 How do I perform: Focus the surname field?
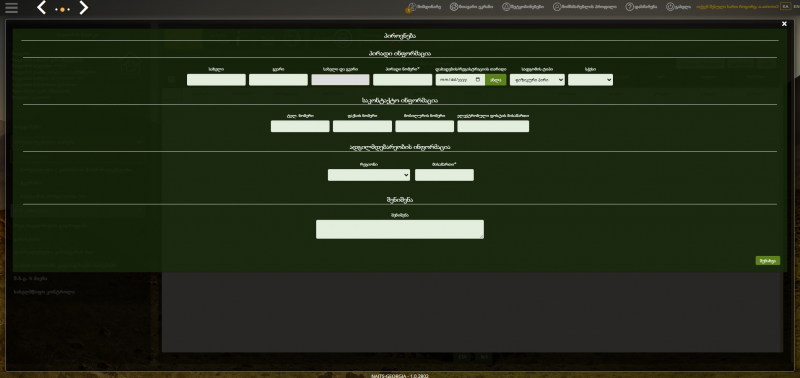279,80
